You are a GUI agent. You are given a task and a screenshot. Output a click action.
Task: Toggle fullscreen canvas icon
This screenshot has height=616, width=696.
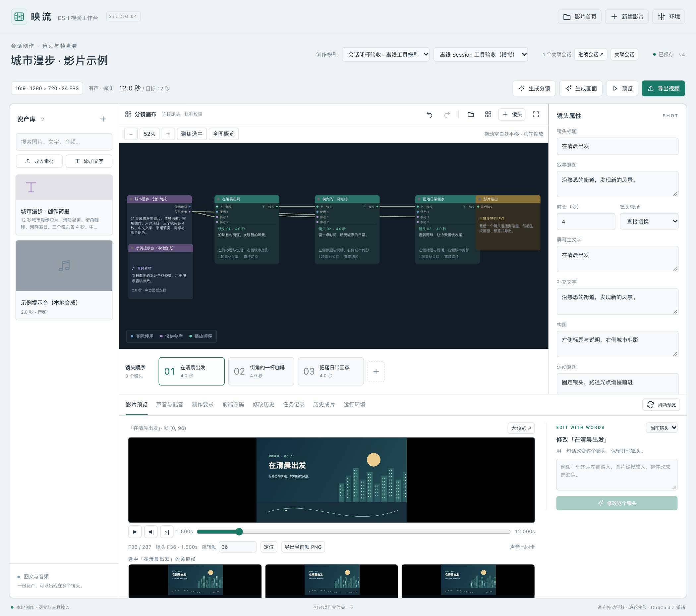click(536, 115)
